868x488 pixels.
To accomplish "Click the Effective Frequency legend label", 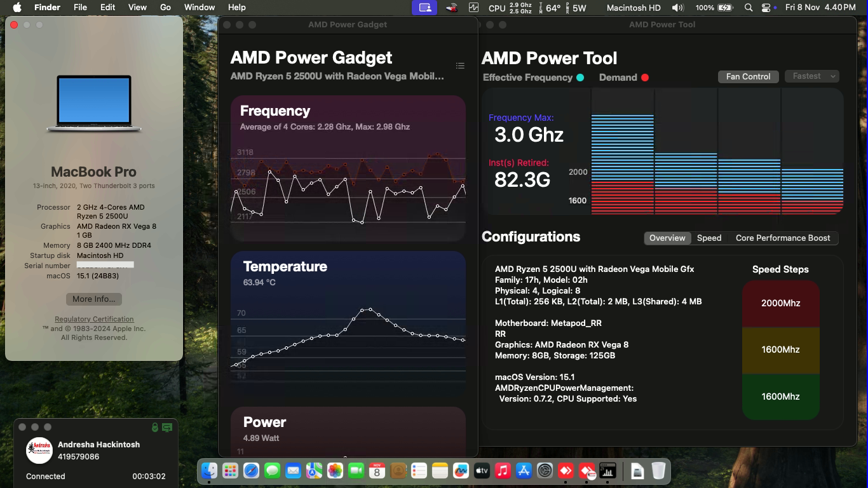I will [527, 78].
